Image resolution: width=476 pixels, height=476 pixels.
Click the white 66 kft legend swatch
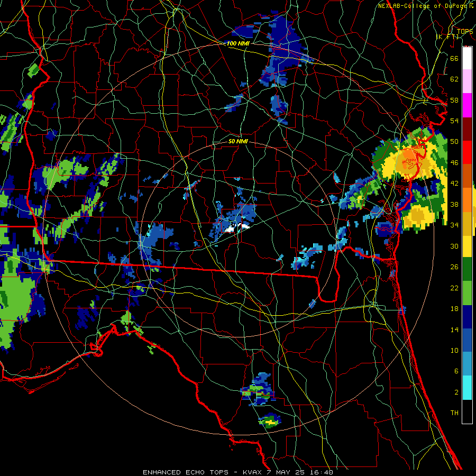[x=467, y=58]
